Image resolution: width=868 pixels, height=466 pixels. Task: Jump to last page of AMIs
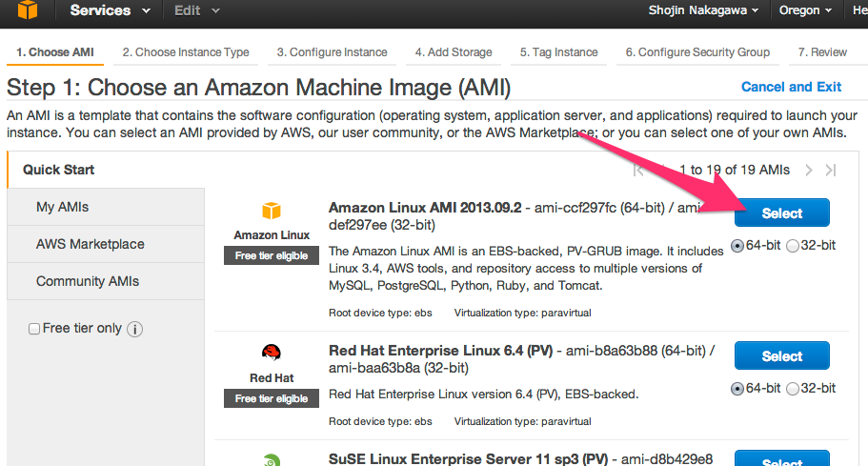[x=831, y=170]
